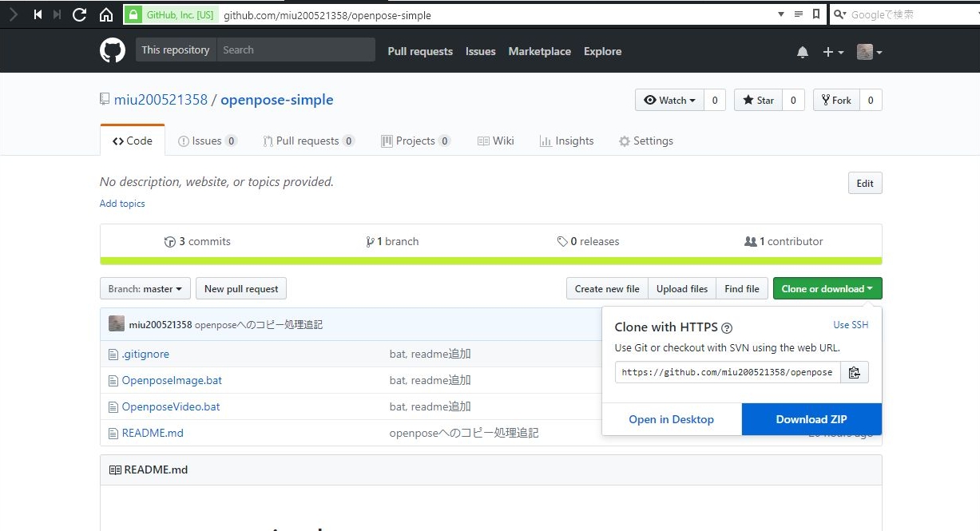Open the notifications bell
The height and width of the screenshot is (531, 980).
803,52
